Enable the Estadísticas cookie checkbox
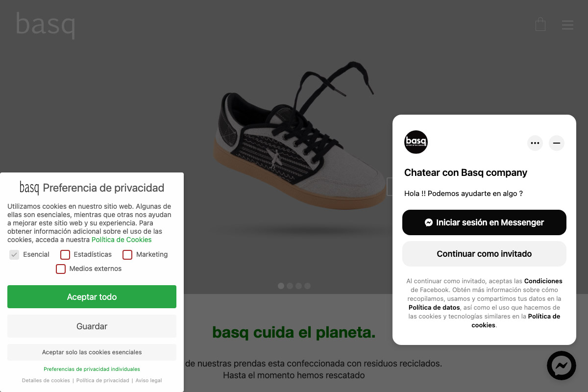 tap(65, 255)
